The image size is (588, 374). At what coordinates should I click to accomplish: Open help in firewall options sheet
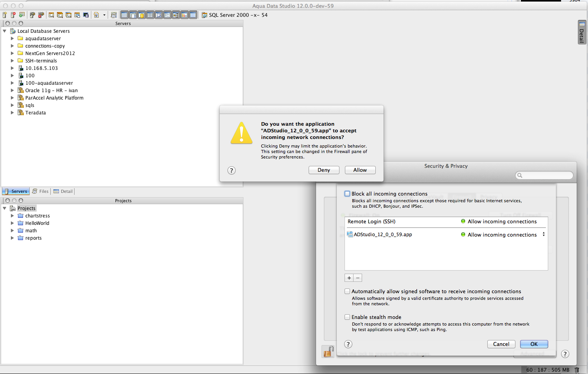348,344
